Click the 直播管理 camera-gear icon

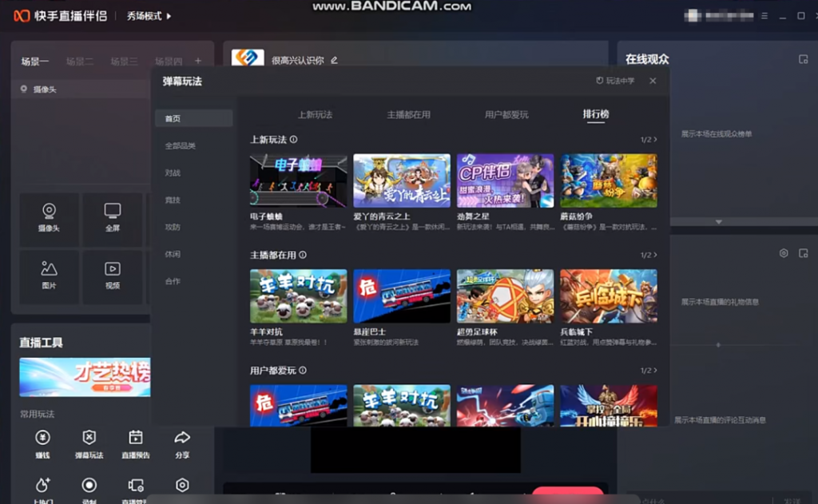point(136,485)
